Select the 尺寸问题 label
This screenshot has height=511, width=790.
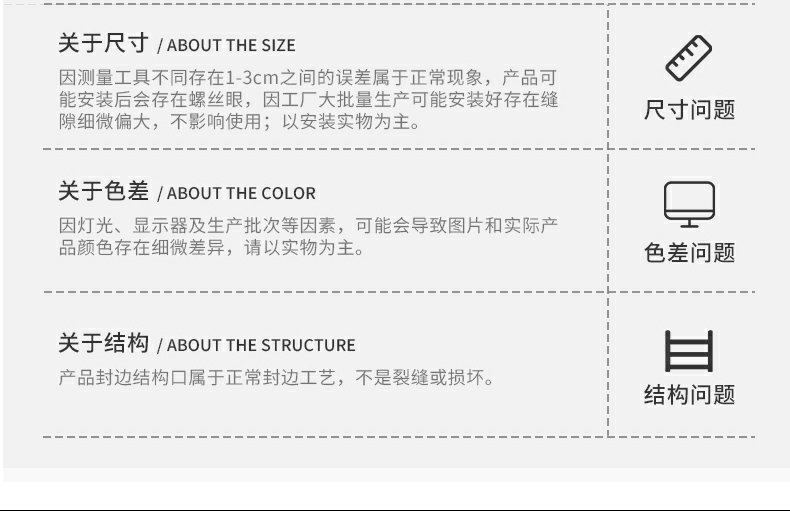point(689,109)
